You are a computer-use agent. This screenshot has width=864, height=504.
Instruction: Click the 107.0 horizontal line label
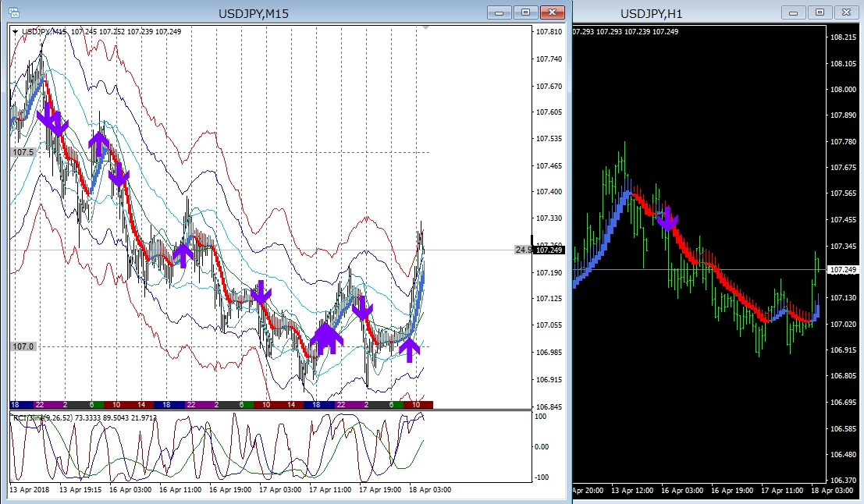click(x=23, y=346)
